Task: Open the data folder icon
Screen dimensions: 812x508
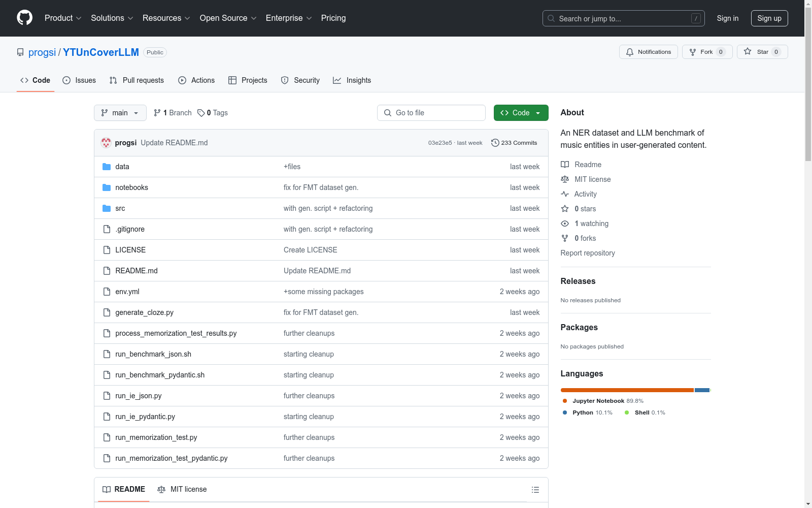Action: (x=107, y=167)
